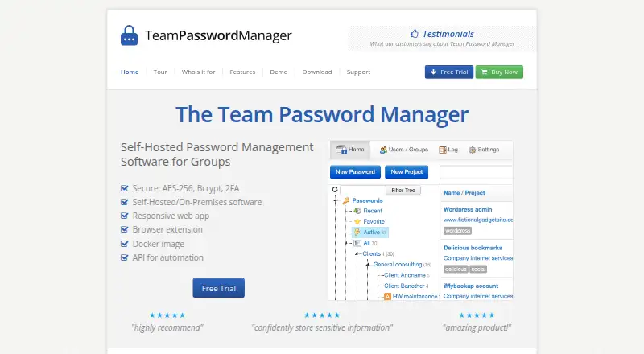Click the shopping cart icon on Buy Now
The height and width of the screenshot is (354, 644).
[485, 72]
